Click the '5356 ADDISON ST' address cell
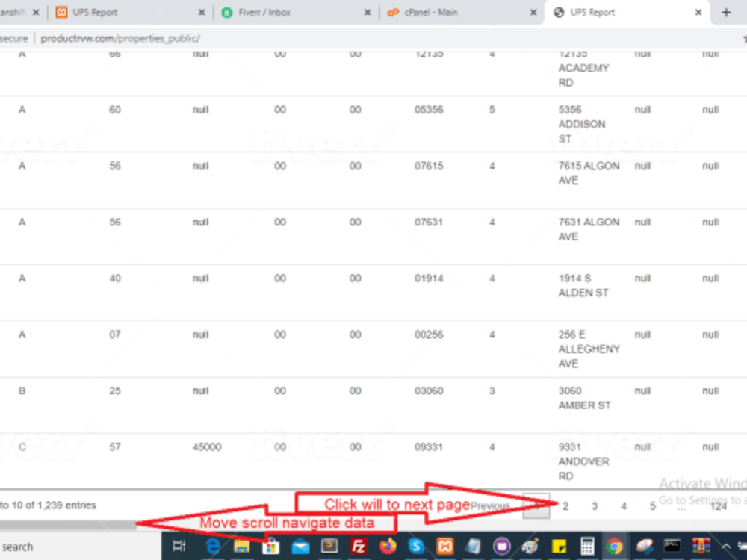747x560 pixels. 582,124
